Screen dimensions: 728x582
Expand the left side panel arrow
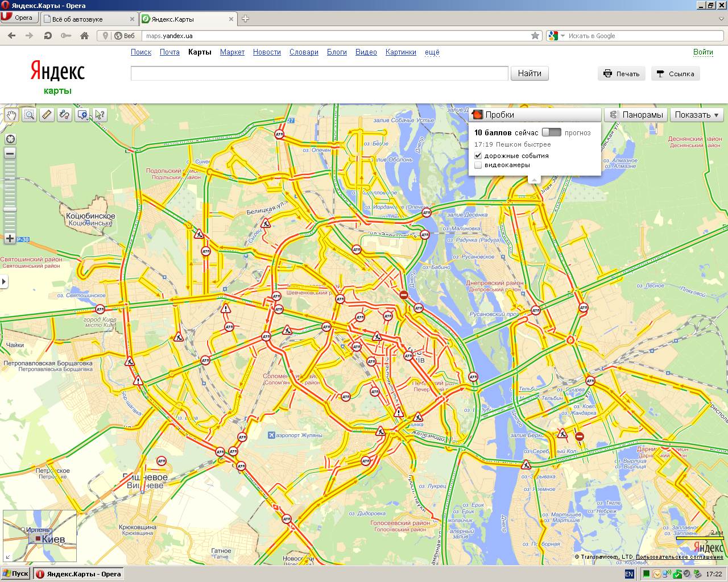(4, 281)
